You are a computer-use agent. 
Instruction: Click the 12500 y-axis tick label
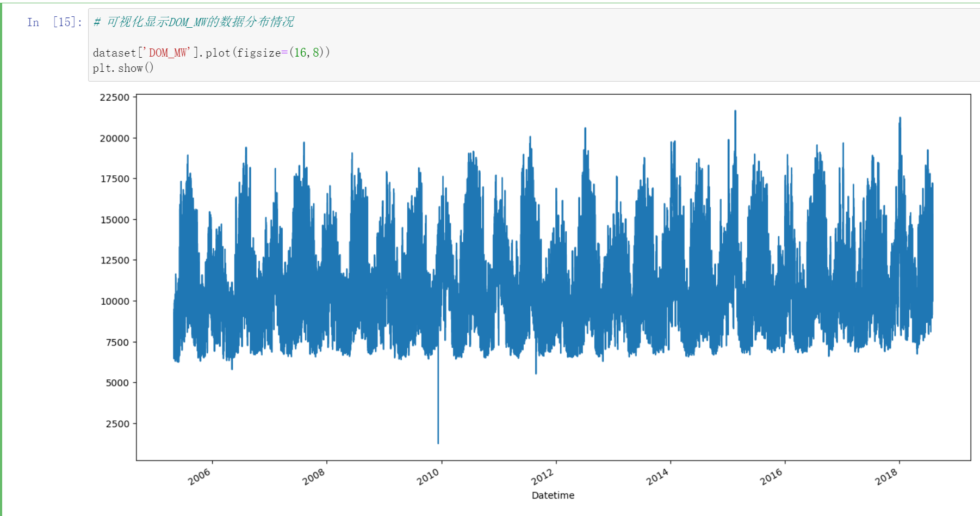click(115, 260)
